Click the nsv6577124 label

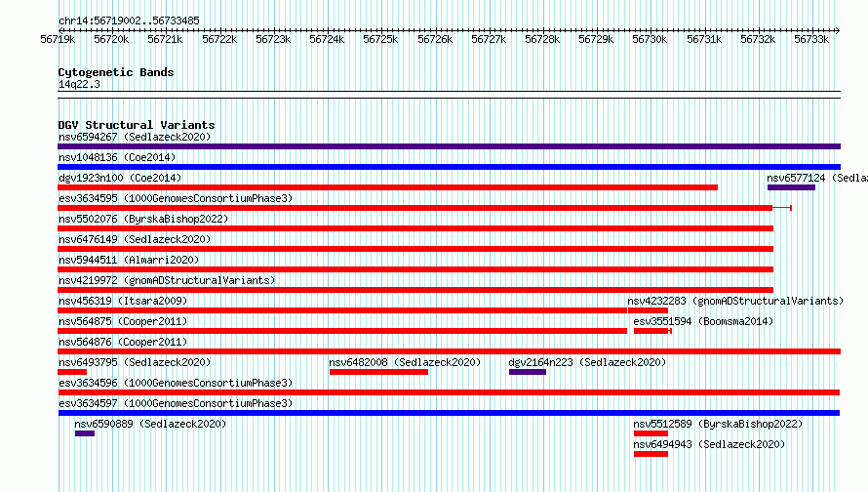coord(817,178)
